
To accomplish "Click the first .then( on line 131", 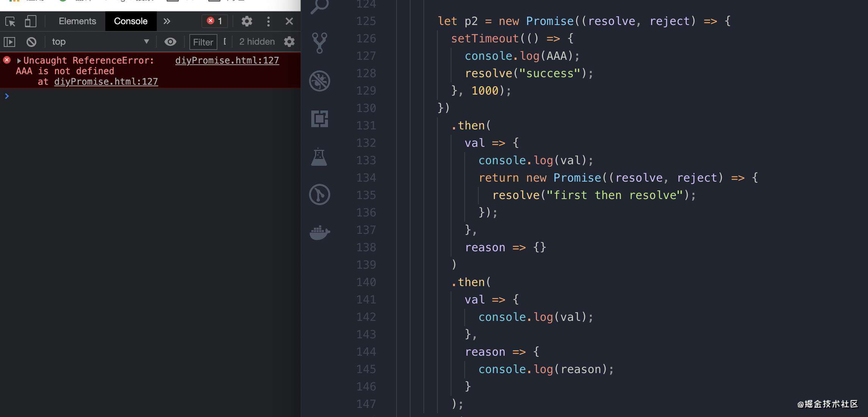I will coord(471,125).
